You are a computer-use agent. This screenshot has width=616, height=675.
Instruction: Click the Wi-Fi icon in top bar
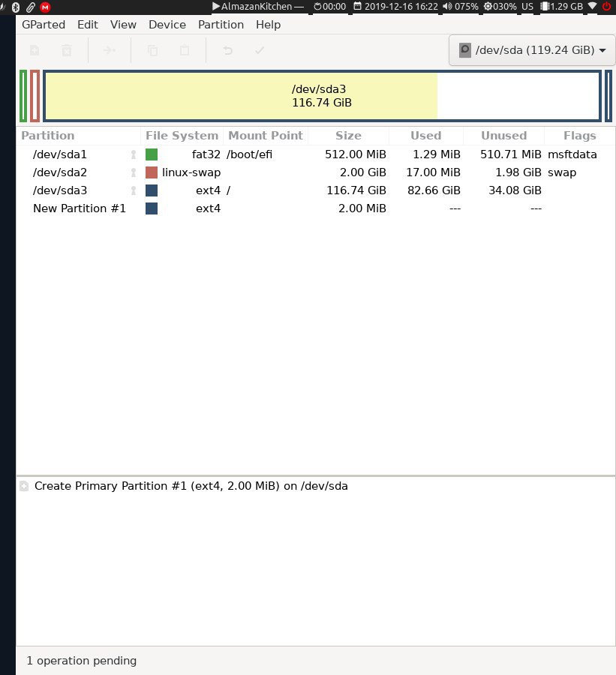pos(593,6)
